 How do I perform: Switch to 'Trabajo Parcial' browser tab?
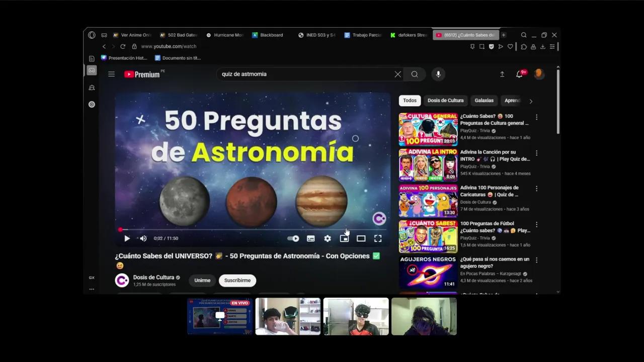click(363, 35)
